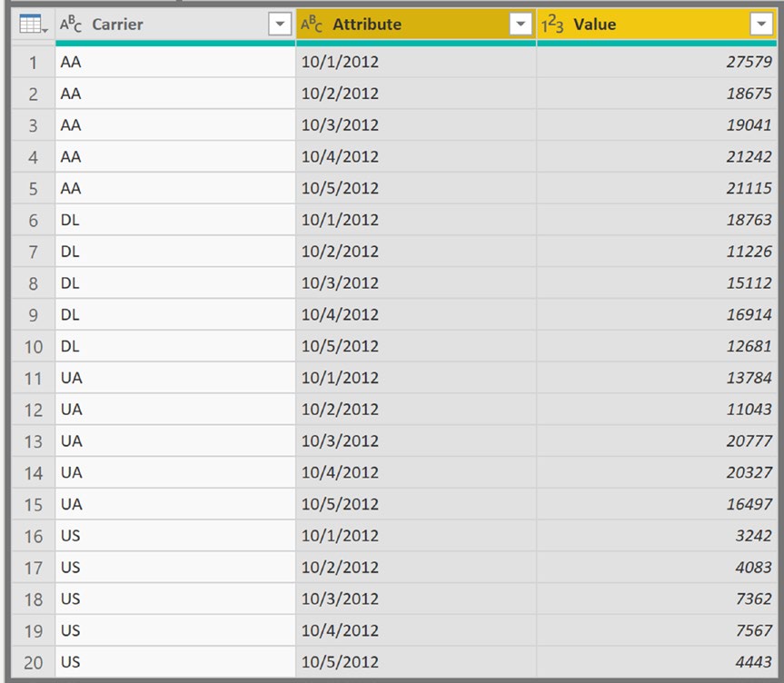The image size is (784, 683).
Task: Click the 10/2/2012 attribute in row 2
Action: point(416,94)
